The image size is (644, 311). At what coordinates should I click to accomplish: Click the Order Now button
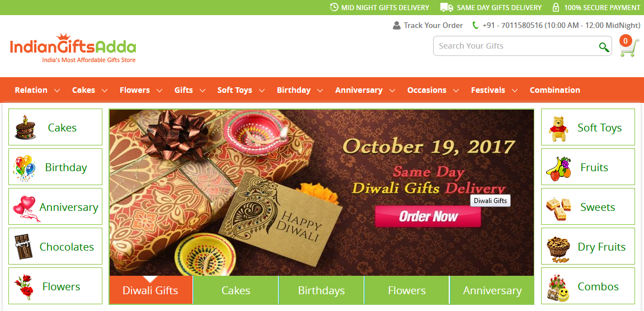pos(428,216)
